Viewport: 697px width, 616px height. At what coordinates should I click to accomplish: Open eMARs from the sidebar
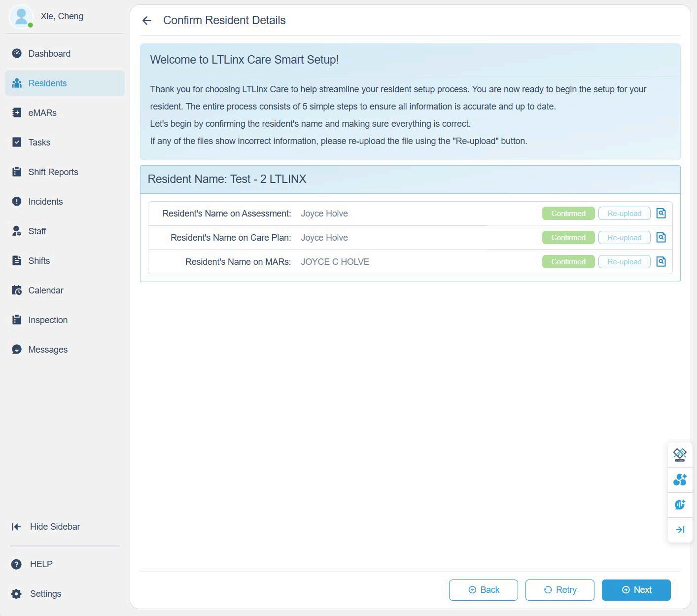[42, 113]
